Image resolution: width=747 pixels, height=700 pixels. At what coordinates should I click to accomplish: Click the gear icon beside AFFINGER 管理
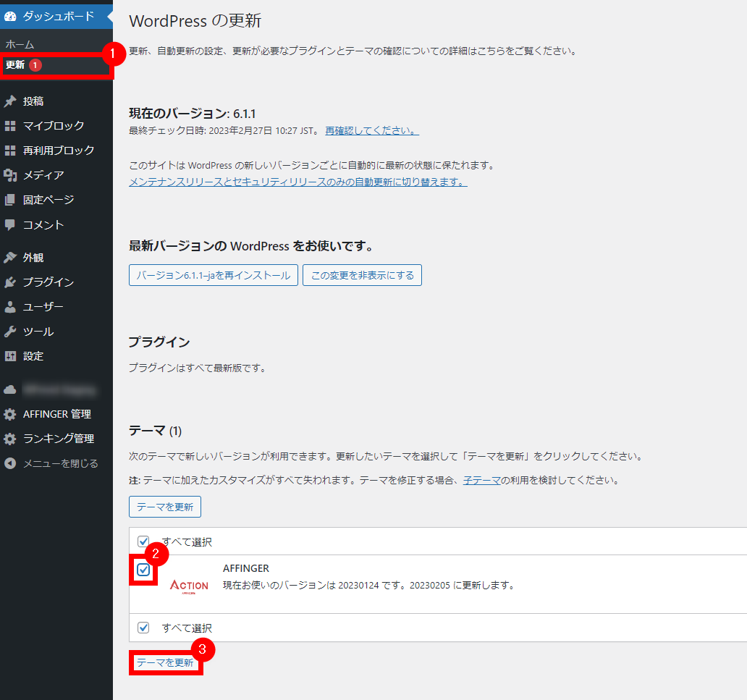coord(10,414)
